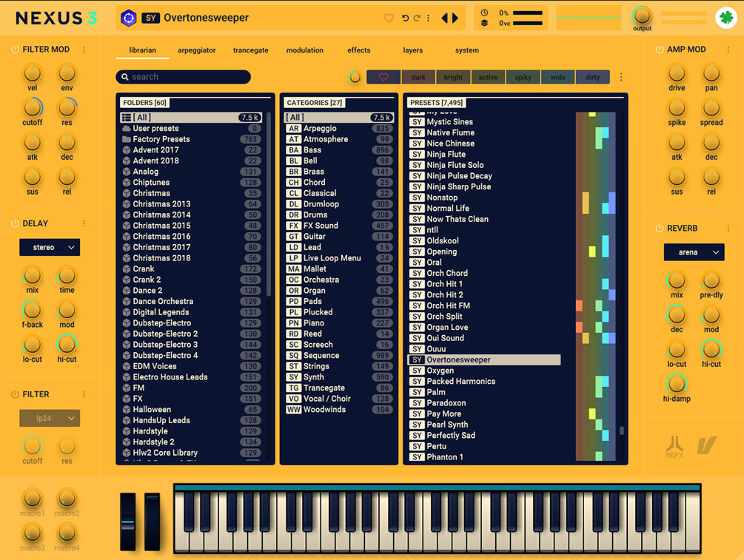Toggle DELAY power button
This screenshot has width=744, height=560.
point(15,223)
